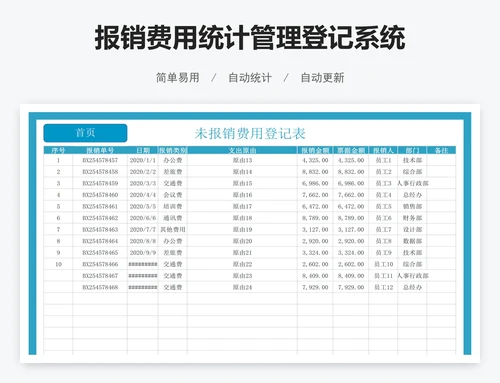Image resolution: width=500 pixels, height=383 pixels.
Task: Select date cell 2020/8/8
Action: [x=143, y=241]
